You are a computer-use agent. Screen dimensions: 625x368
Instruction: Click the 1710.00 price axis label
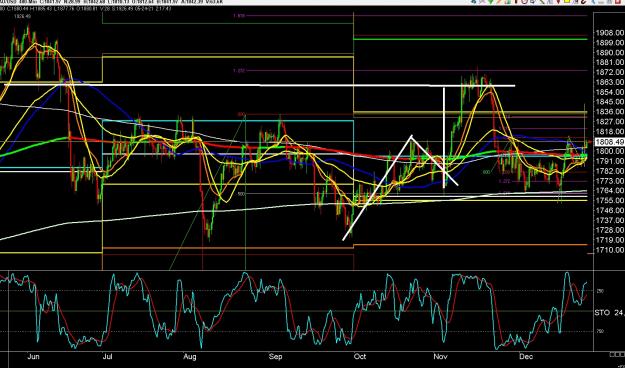[x=610, y=250]
